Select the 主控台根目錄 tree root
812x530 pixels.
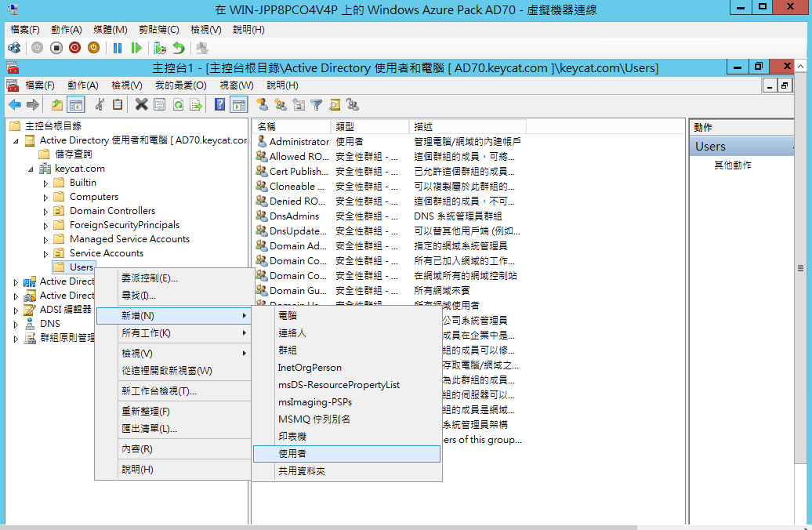point(53,126)
